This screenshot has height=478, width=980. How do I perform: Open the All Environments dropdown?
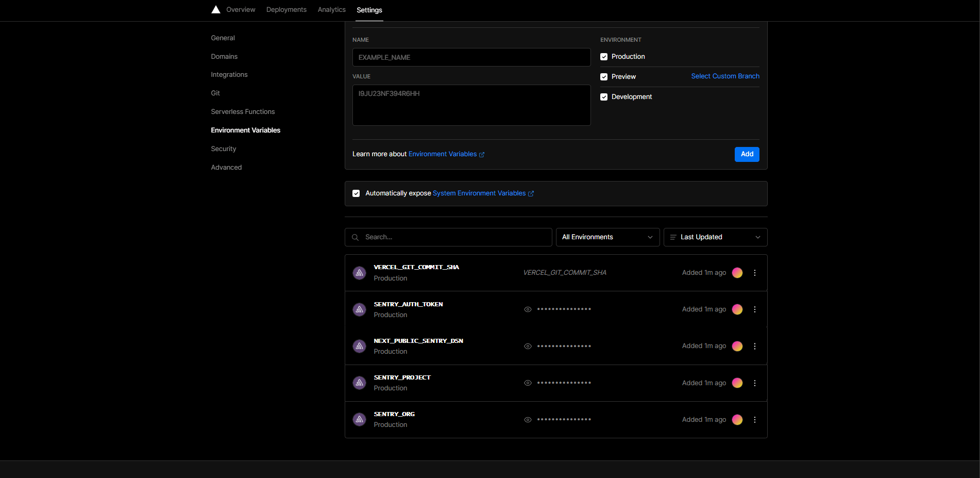[x=607, y=237]
